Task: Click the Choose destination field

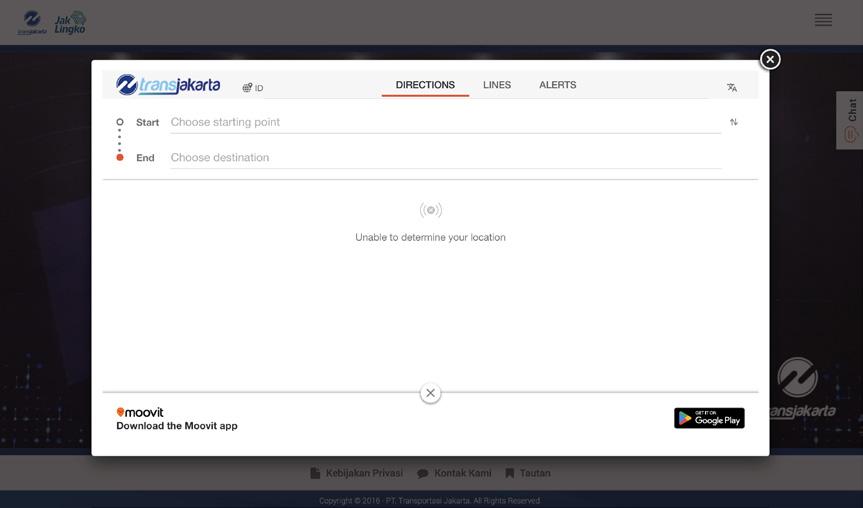Action: tap(445, 157)
